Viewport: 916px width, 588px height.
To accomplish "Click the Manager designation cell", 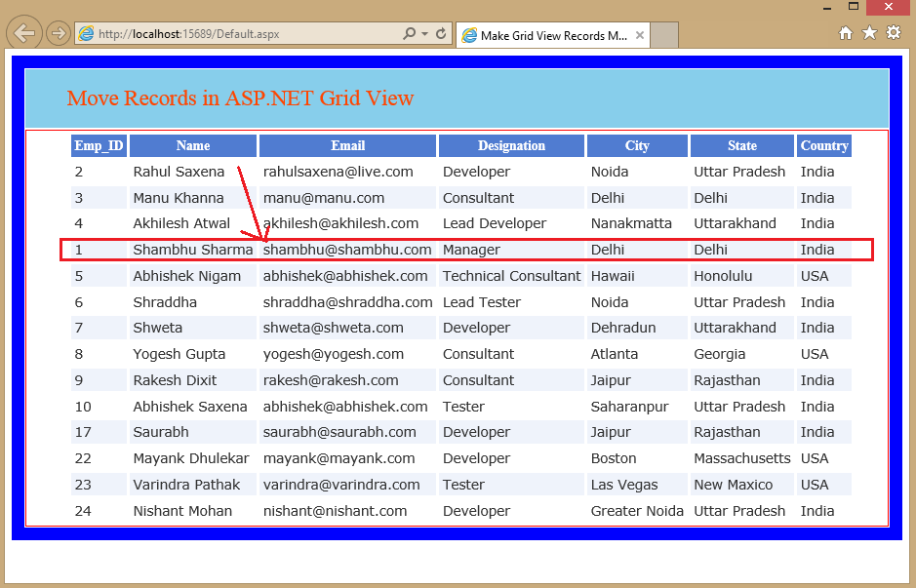I will click(511, 250).
